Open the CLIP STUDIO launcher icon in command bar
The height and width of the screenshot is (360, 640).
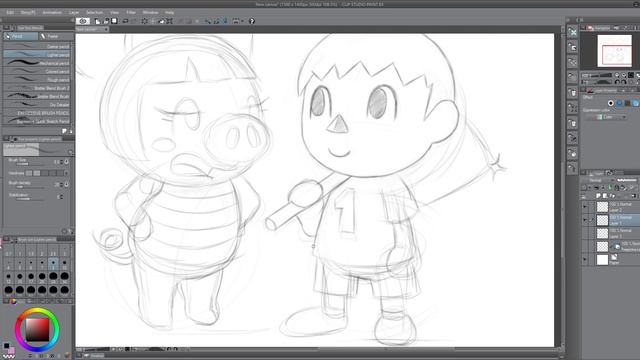(x=83, y=21)
